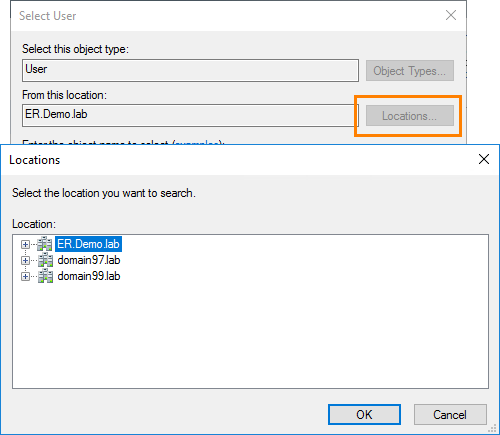This screenshot has width=500, height=435.
Task: Select domain99.lab in the location tree
Action: 89,276
